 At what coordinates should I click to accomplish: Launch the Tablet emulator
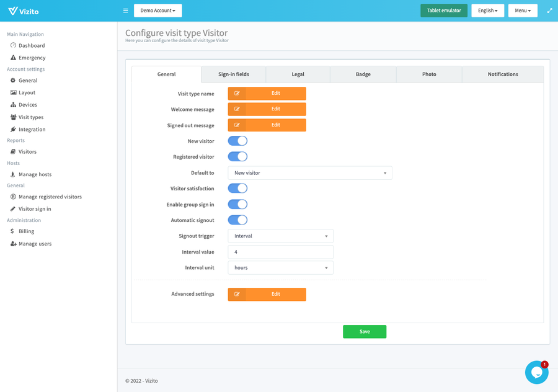point(443,11)
